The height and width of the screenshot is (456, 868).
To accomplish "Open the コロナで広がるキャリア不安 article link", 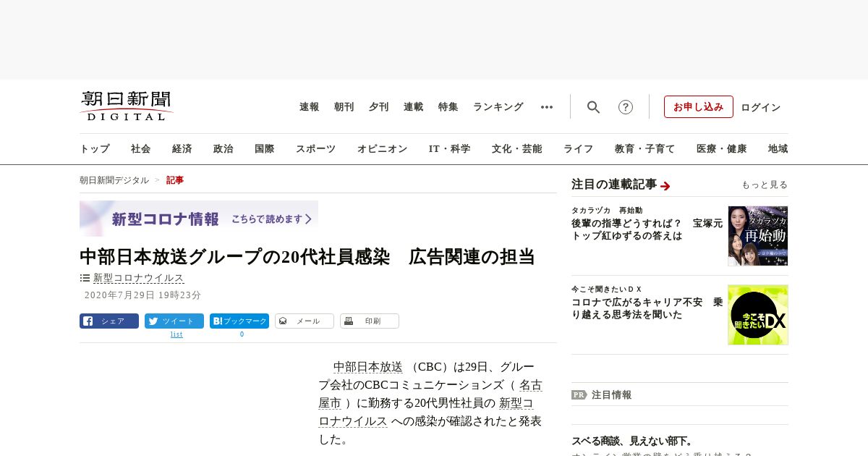I will tap(647, 308).
